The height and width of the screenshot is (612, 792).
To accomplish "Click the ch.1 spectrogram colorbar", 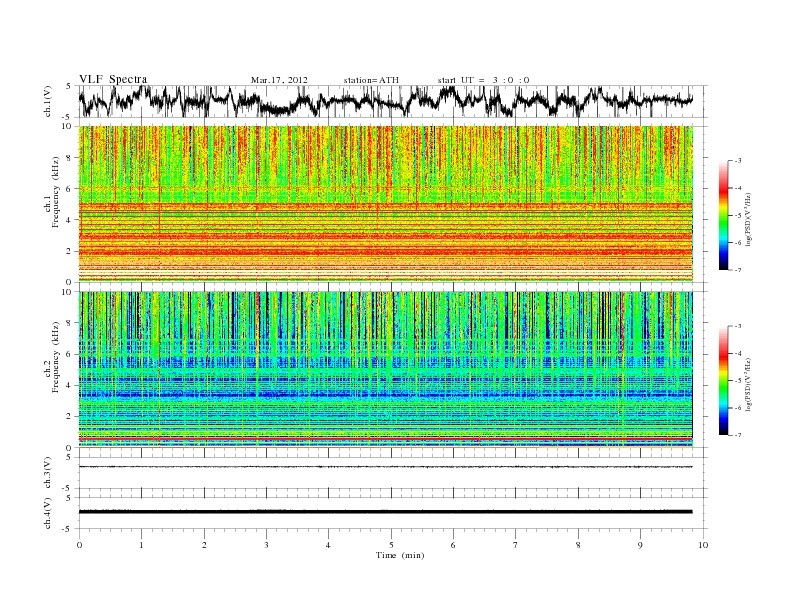I will click(x=723, y=215).
